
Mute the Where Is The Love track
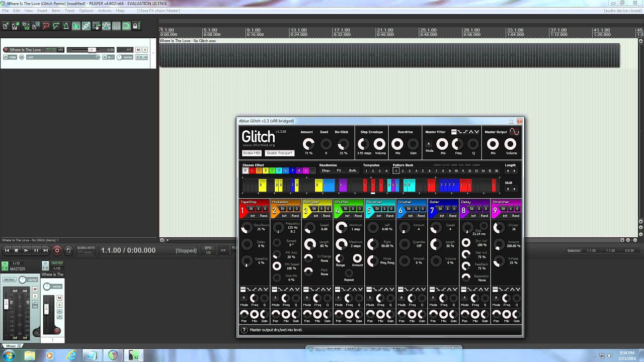(x=139, y=50)
